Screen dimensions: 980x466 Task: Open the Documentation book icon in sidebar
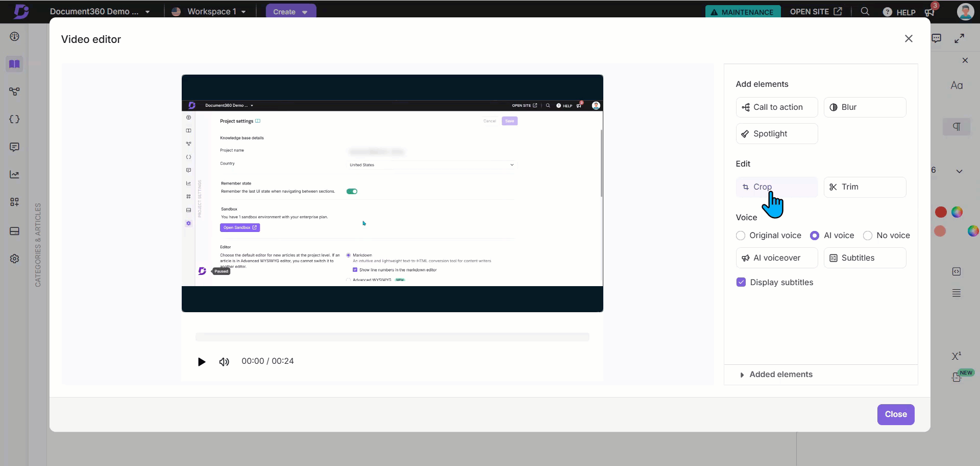pyautogui.click(x=14, y=64)
